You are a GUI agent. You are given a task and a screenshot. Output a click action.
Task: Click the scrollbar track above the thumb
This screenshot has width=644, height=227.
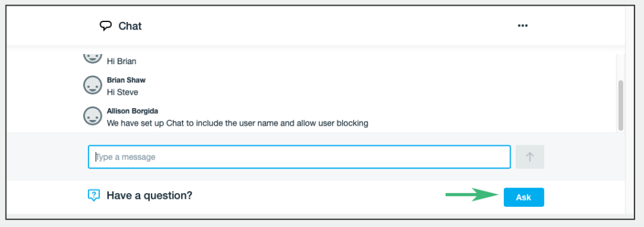[621, 67]
